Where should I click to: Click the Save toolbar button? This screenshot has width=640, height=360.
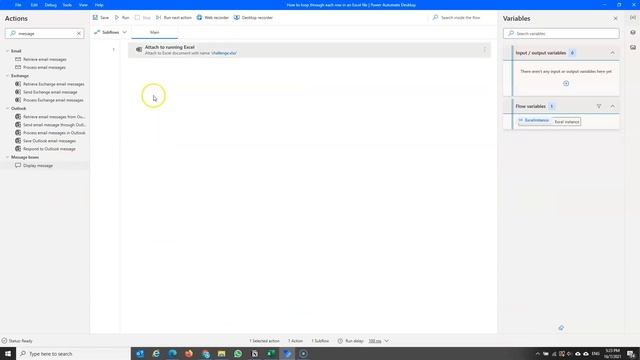101,18
